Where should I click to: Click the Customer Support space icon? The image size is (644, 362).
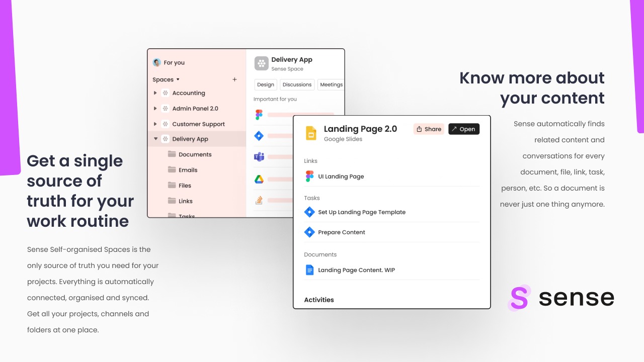pyautogui.click(x=165, y=124)
